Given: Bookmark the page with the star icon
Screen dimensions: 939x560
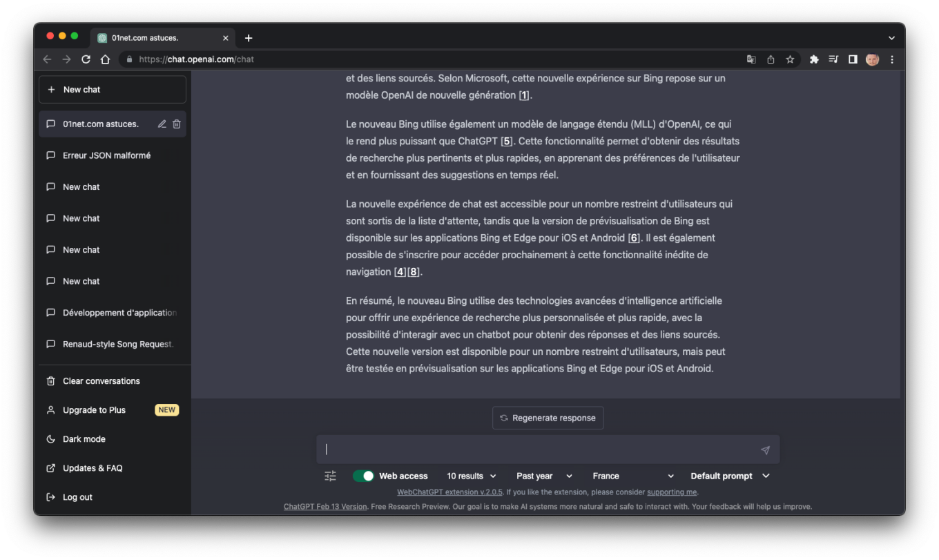Looking at the screenshot, I should (790, 59).
